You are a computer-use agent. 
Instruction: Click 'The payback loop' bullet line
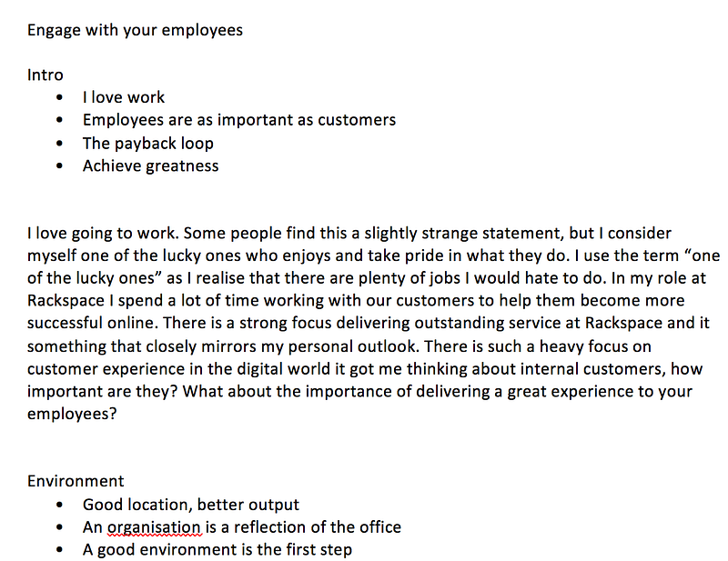148,144
